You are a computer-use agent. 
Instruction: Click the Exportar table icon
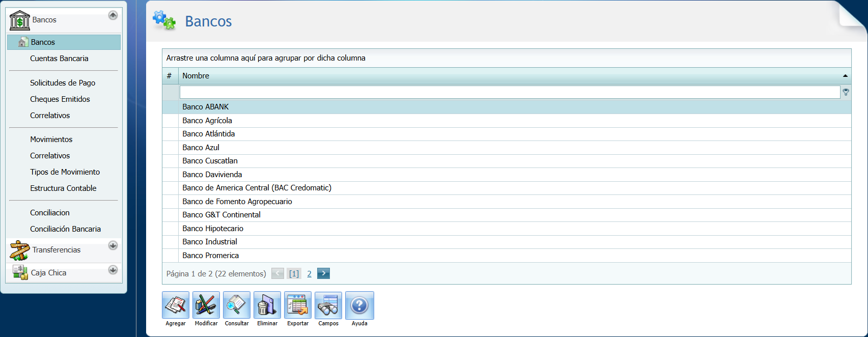(298, 305)
